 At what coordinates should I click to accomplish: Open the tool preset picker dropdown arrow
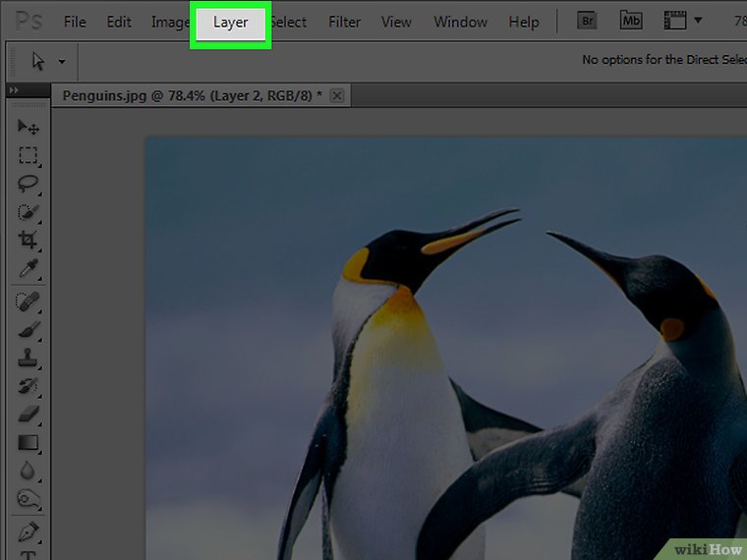pos(62,61)
